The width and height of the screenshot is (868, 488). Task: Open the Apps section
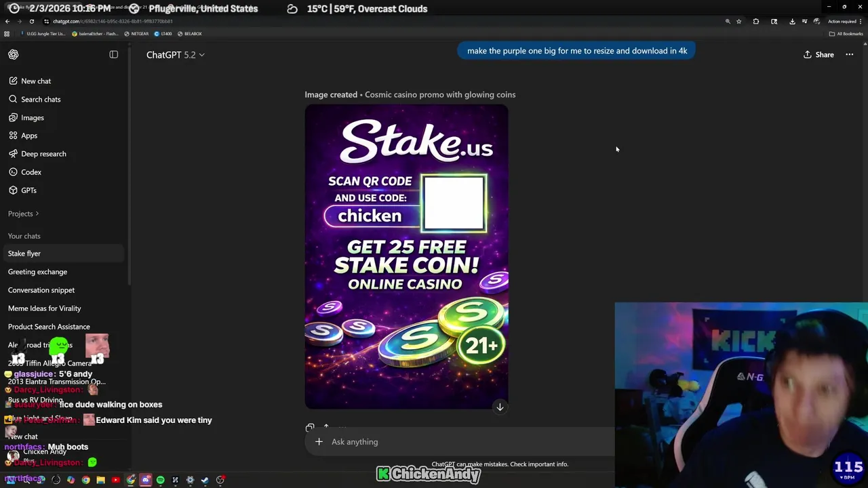23,136
